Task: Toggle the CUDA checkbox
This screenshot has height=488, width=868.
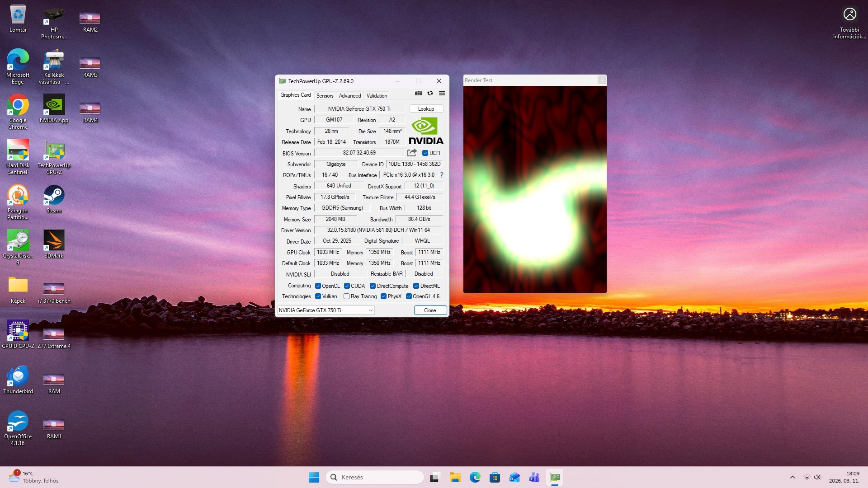Action: tap(347, 286)
